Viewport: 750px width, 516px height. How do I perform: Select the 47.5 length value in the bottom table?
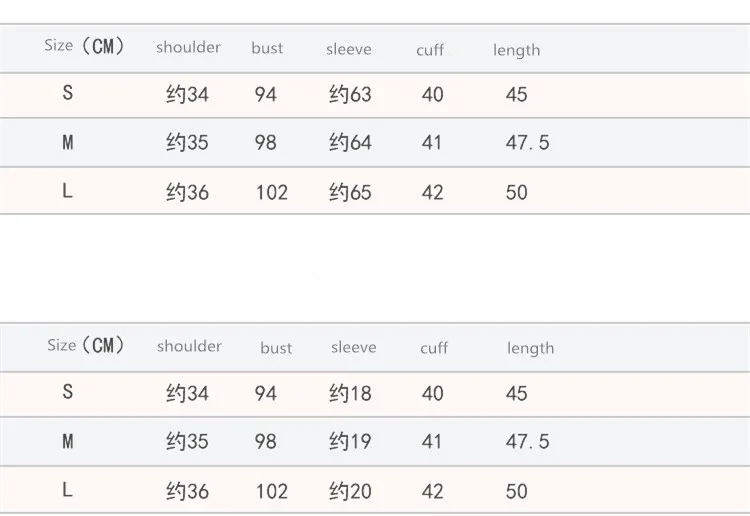pos(528,441)
